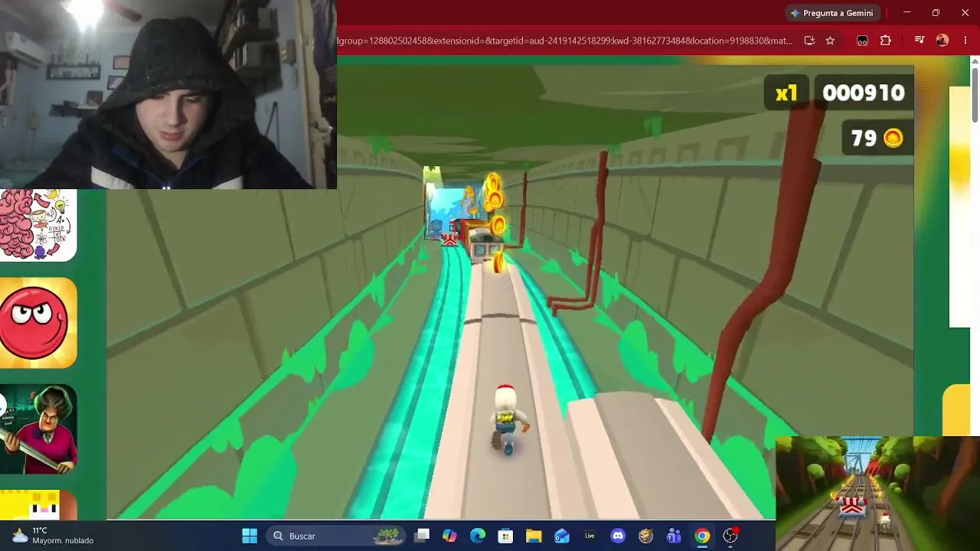Viewport: 980px width, 551px height.
Task: Click the Pregunta a Gemini button
Action: pos(832,13)
